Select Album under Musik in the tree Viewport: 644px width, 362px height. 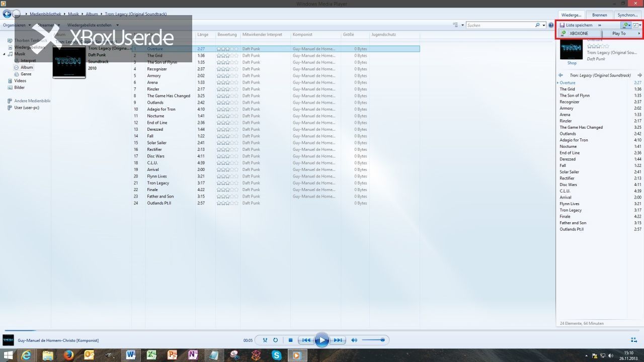click(27, 67)
